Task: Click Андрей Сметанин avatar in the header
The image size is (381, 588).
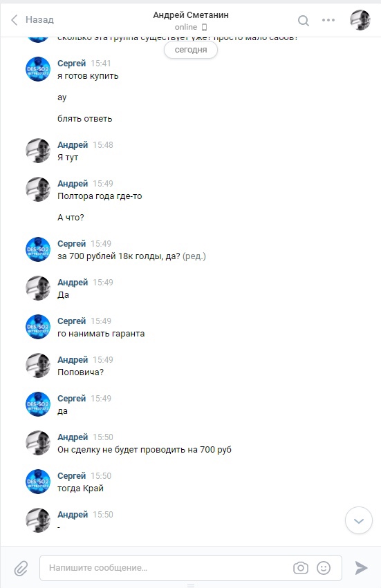Action: coord(360,20)
